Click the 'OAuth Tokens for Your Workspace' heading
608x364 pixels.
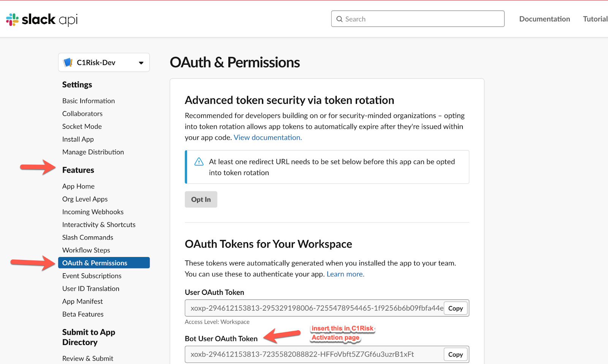(x=268, y=244)
